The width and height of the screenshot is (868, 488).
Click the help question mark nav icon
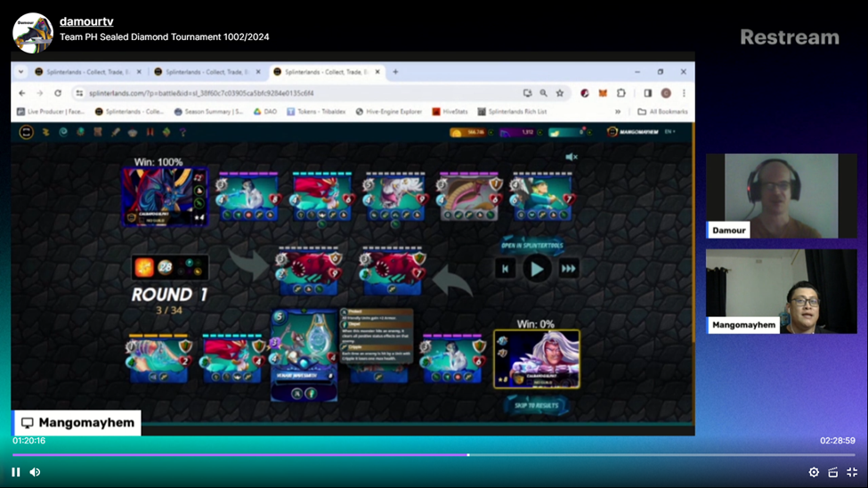click(x=183, y=132)
